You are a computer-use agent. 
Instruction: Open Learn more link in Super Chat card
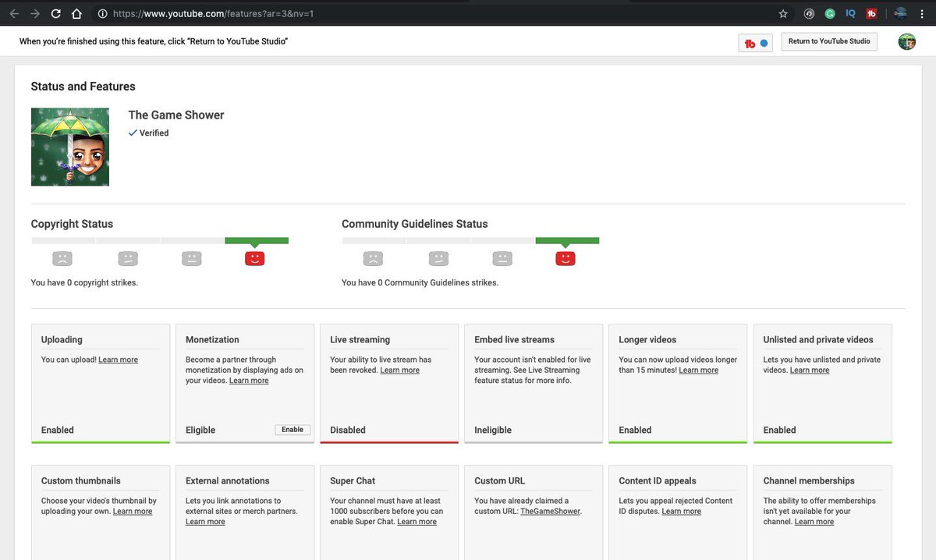click(x=417, y=522)
